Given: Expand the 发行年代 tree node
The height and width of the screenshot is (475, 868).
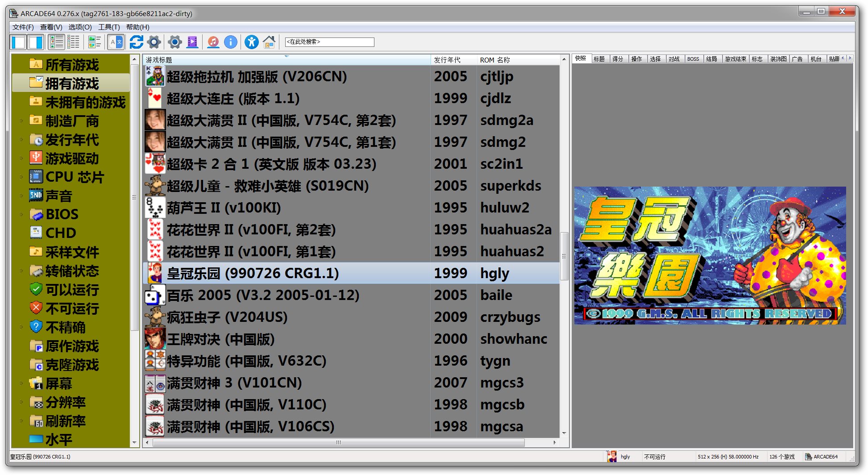Looking at the screenshot, I should 21,140.
